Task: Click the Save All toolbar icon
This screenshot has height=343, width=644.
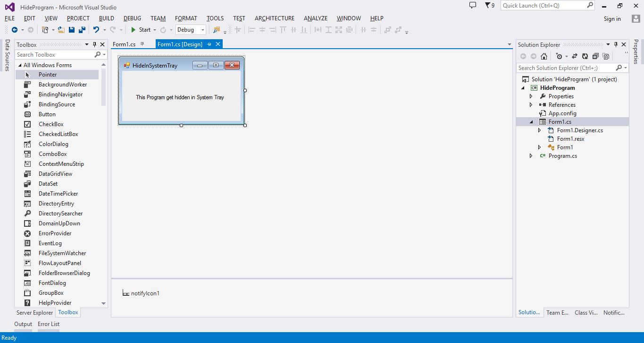Action: (82, 29)
